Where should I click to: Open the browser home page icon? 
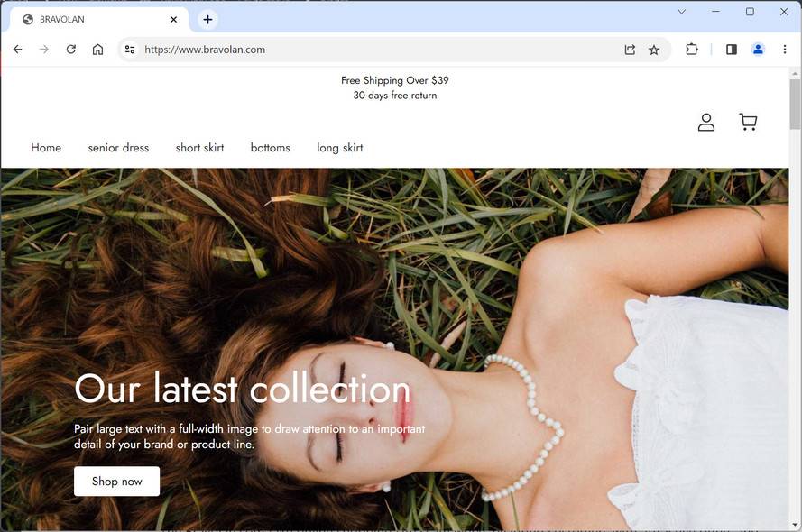pyautogui.click(x=97, y=50)
